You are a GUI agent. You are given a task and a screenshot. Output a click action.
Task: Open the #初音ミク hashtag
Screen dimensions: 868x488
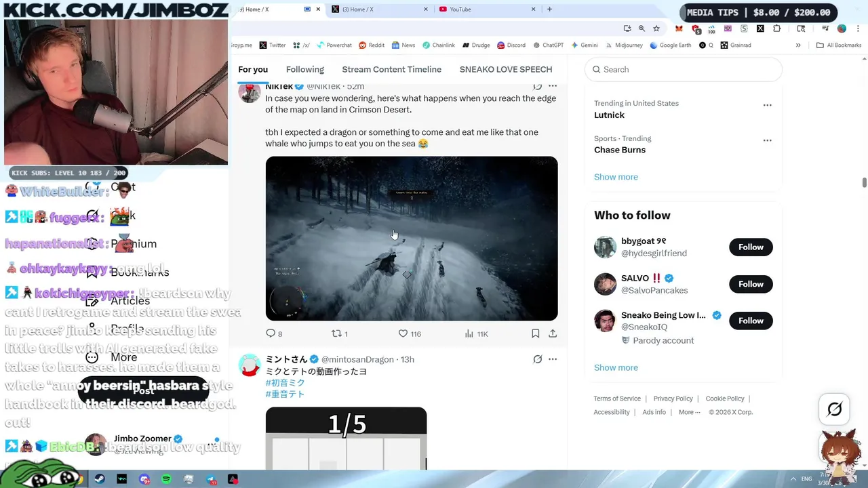point(285,383)
